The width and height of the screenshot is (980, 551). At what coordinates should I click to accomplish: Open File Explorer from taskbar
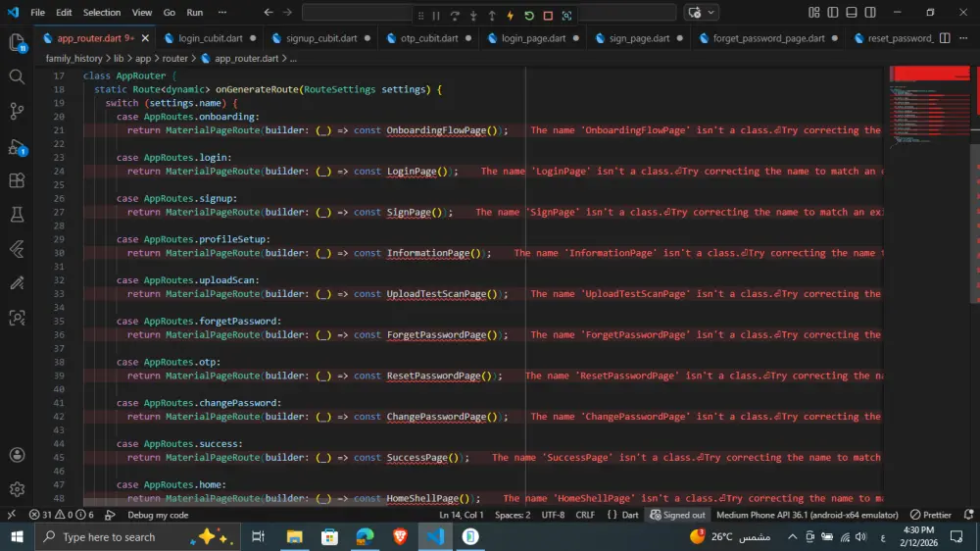pyautogui.click(x=294, y=536)
